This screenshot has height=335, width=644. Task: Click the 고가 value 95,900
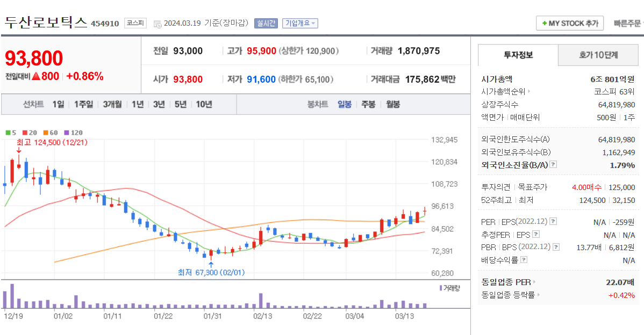pos(262,51)
